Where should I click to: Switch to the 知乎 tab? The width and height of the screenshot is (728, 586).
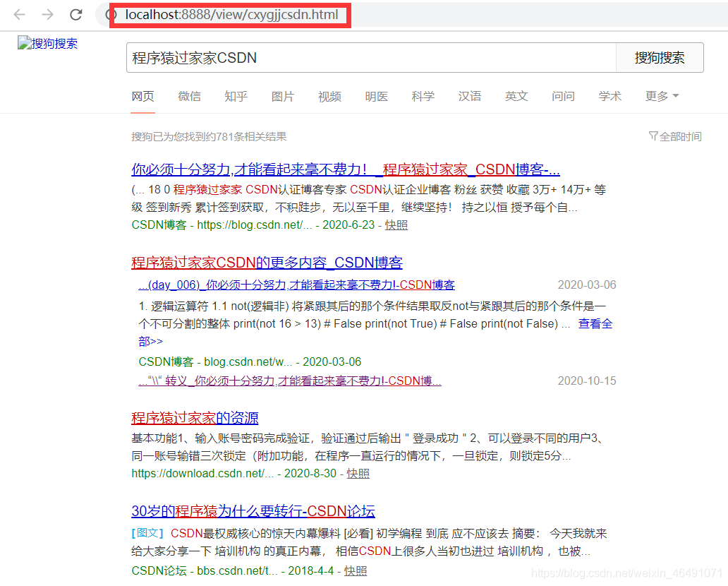pyautogui.click(x=236, y=96)
